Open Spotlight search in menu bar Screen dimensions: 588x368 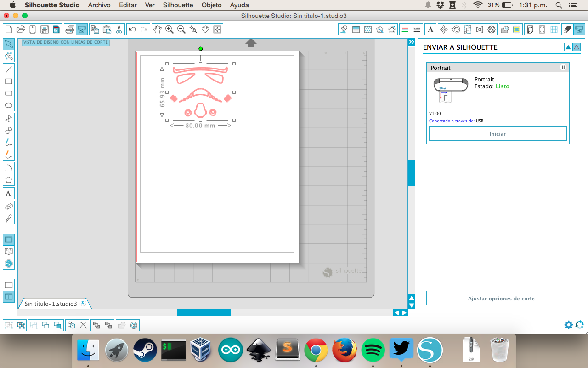click(x=559, y=5)
